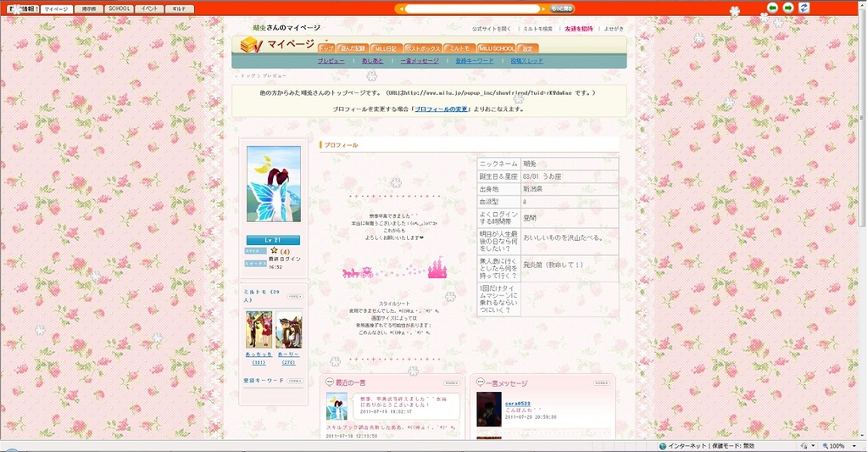Click the green forward arrow icon
The width and height of the screenshot is (868, 452).
tap(787, 8)
